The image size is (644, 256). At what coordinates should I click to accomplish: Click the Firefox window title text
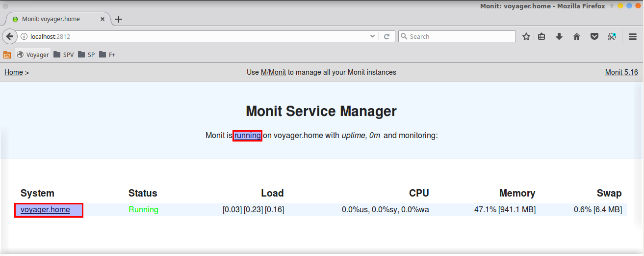pyautogui.click(x=543, y=5)
